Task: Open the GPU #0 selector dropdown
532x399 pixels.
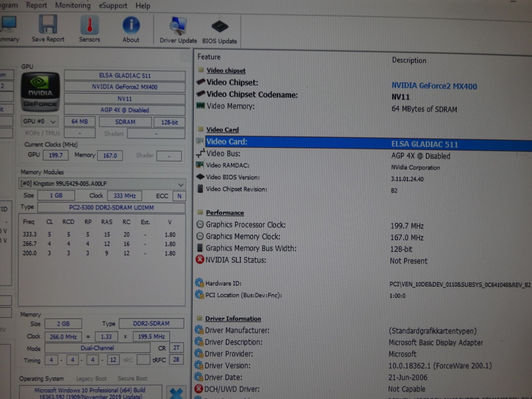Action: coord(40,121)
